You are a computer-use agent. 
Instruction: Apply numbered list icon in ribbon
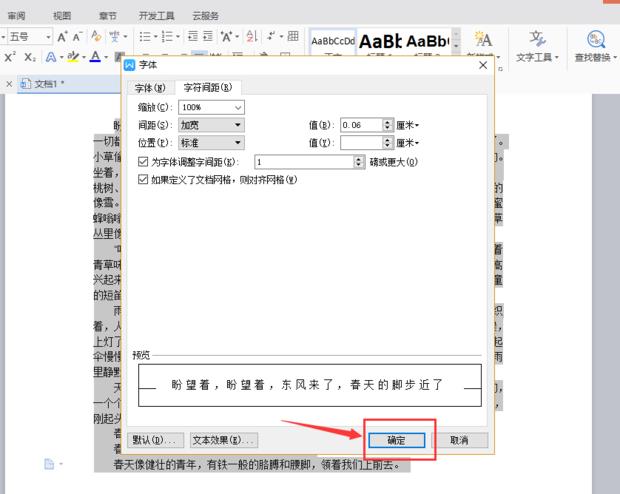click(x=167, y=37)
